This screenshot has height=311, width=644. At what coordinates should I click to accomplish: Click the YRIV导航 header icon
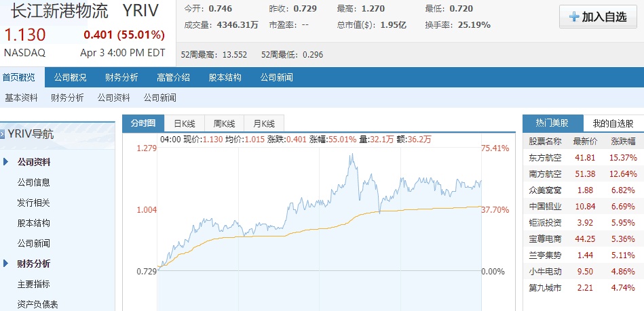pyautogui.click(x=3, y=133)
